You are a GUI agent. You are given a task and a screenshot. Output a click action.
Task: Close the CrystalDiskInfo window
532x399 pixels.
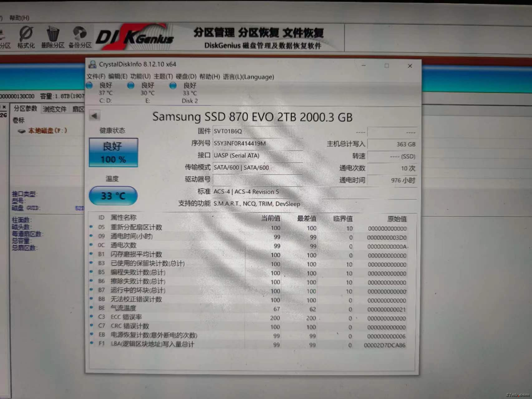[x=410, y=66]
